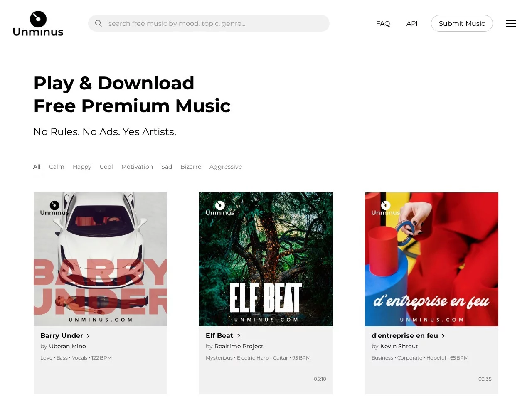Select the Happy mood tab
Screen dimensions: 532x399
pyautogui.click(x=82, y=167)
